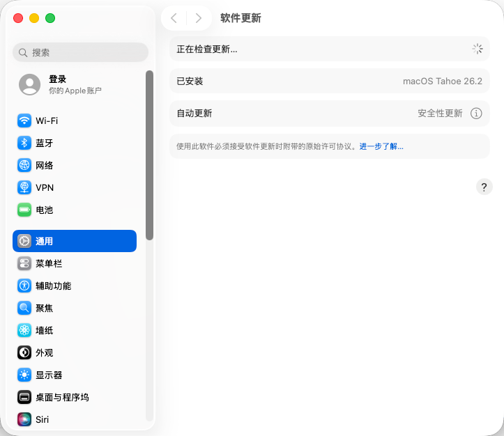The image size is (504, 436).
Task: Open the 自动更新 info (i) button
Action: pyautogui.click(x=476, y=114)
